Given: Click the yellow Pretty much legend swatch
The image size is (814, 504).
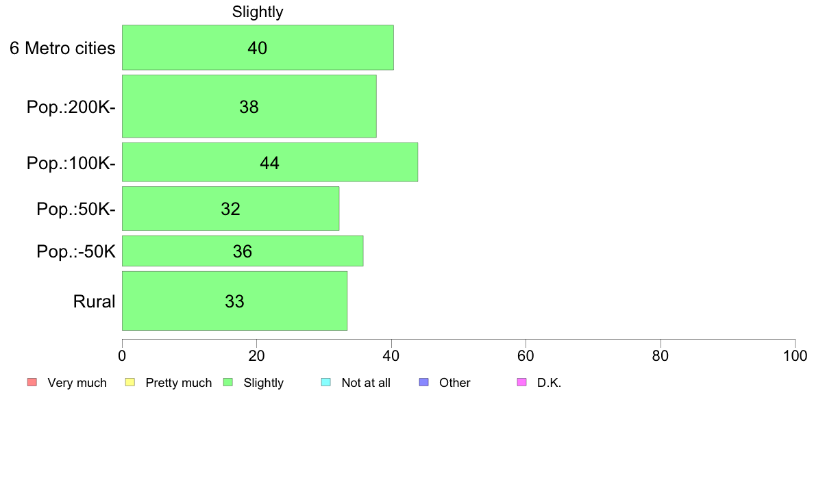Looking at the screenshot, I should [x=130, y=383].
